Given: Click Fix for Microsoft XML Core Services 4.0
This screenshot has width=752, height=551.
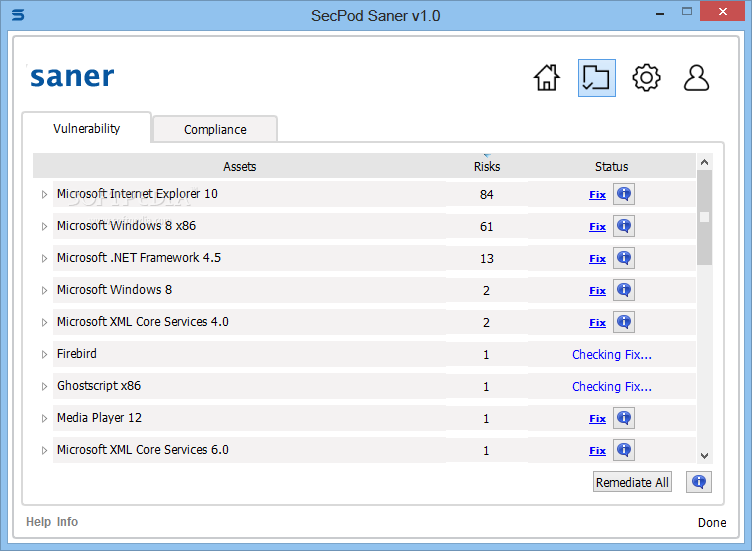Looking at the screenshot, I should [597, 323].
